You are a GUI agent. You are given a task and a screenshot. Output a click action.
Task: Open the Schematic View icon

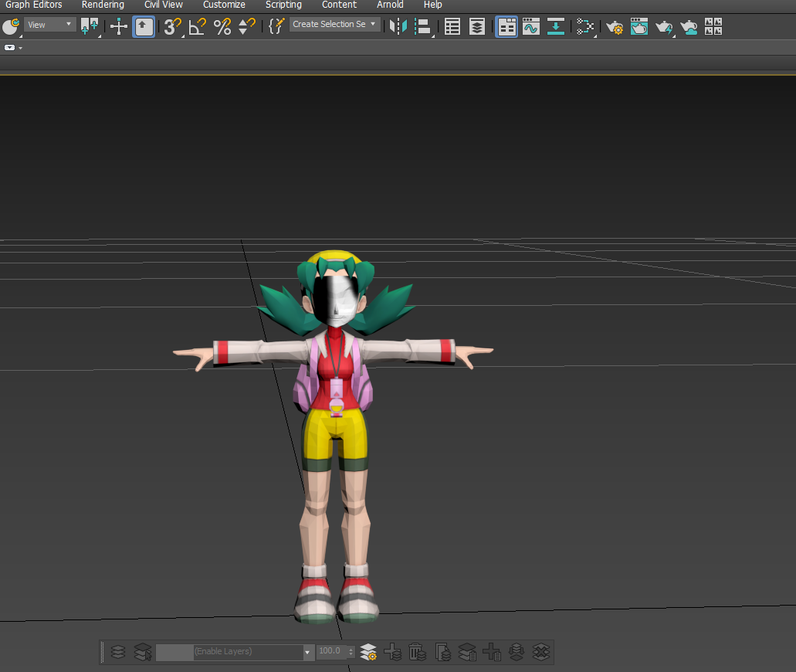pos(585,26)
